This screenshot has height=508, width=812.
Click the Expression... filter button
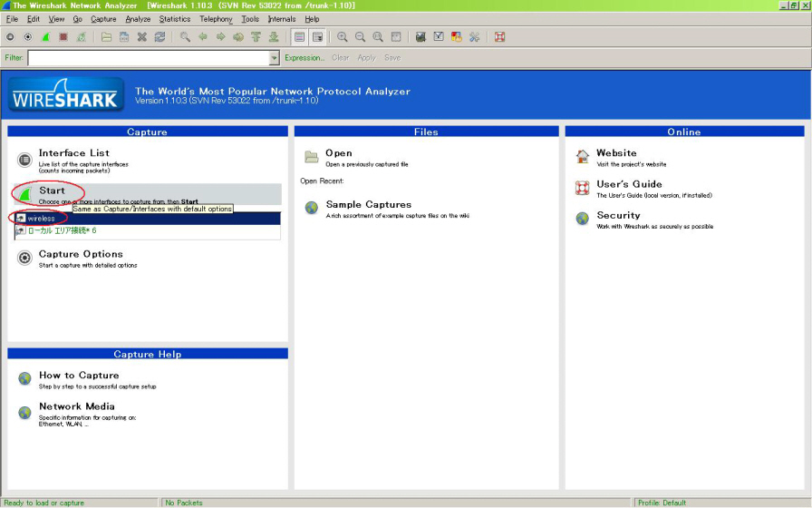click(304, 58)
